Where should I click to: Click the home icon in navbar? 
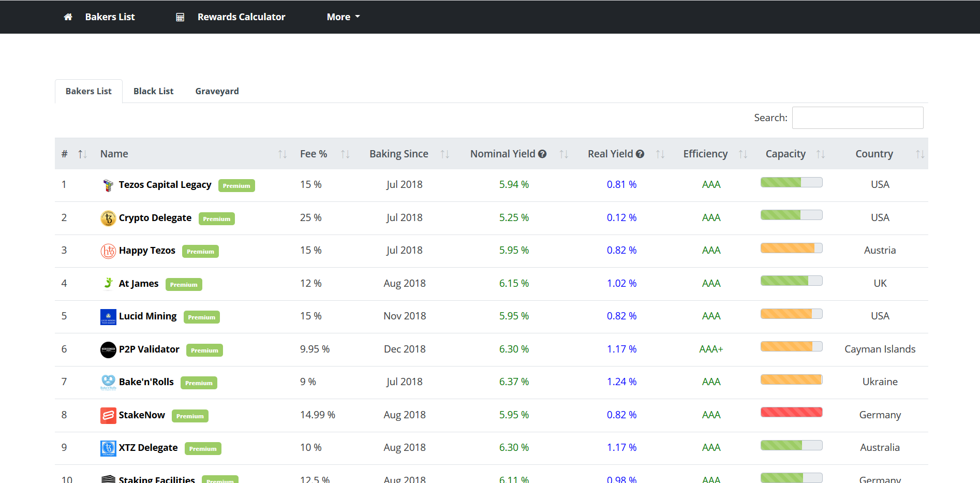(x=68, y=17)
